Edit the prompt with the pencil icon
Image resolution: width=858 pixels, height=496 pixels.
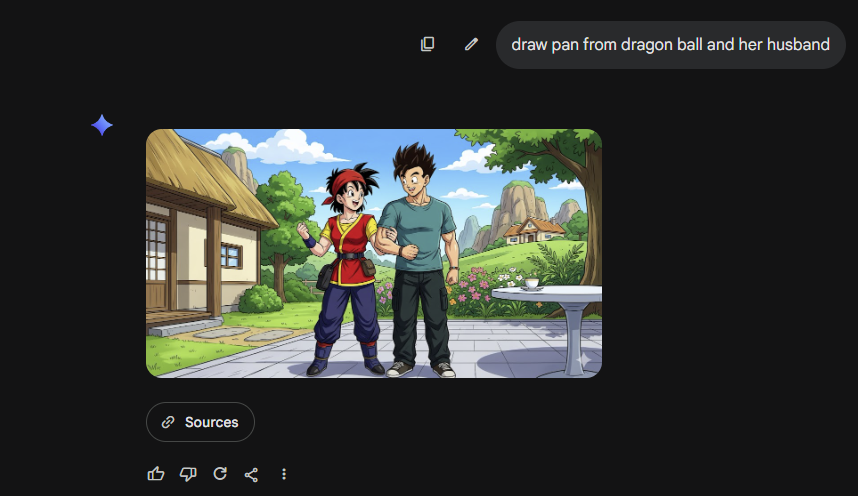[471, 44]
